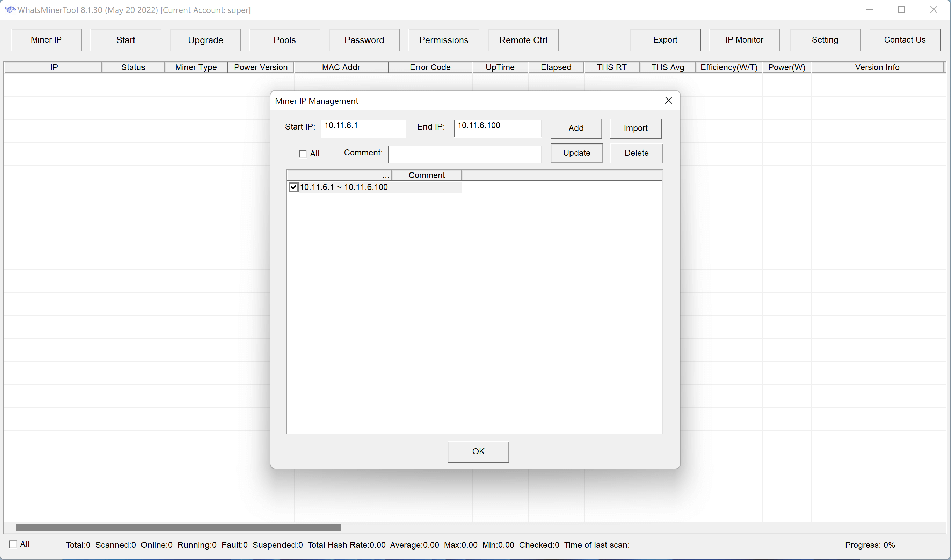Click the Update button to save changes
This screenshot has height=560, width=951.
pos(576,153)
